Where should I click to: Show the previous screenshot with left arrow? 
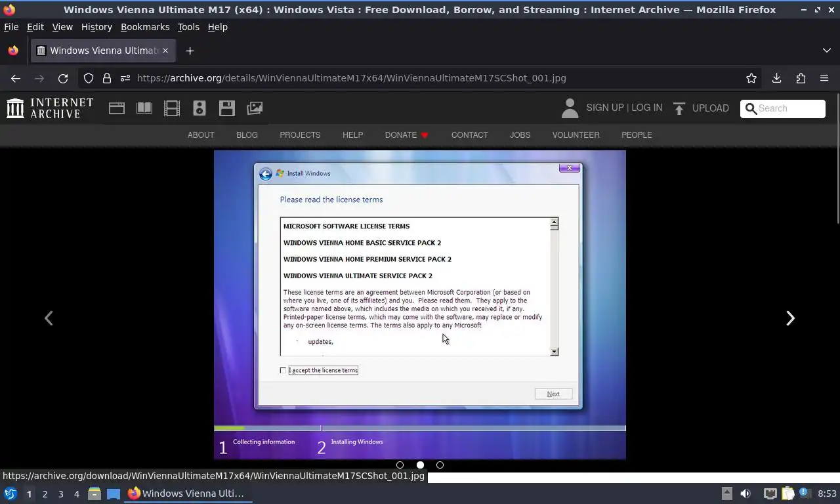point(49,318)
